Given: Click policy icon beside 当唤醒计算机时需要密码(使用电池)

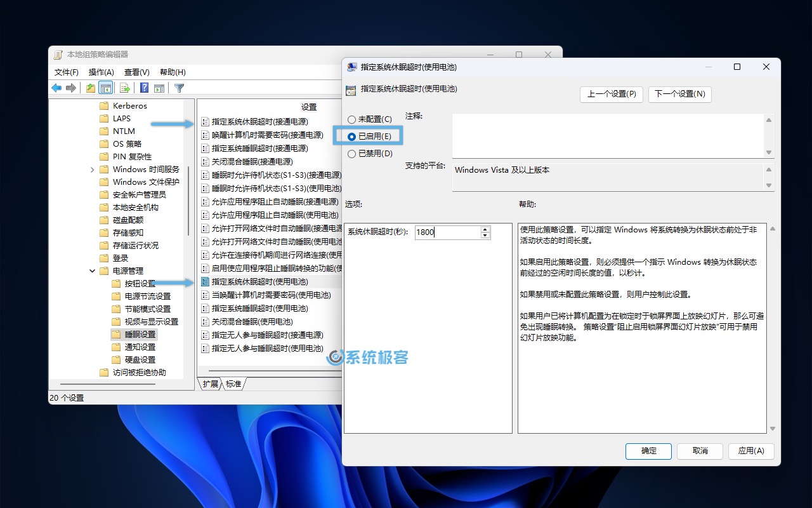Looking at the screenshot, I should click(x=205, y=295).
